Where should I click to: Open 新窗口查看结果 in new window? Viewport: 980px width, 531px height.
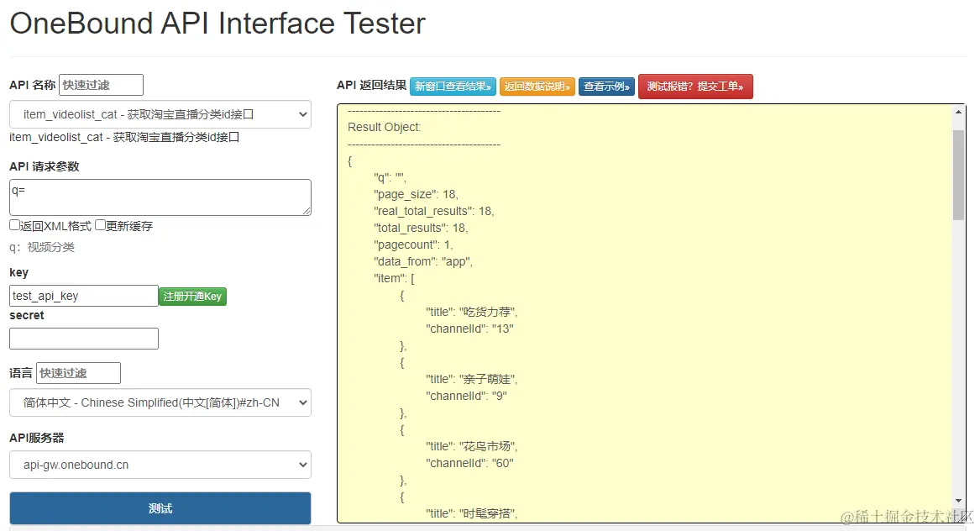pyautogui.click(x=453, y=87)
